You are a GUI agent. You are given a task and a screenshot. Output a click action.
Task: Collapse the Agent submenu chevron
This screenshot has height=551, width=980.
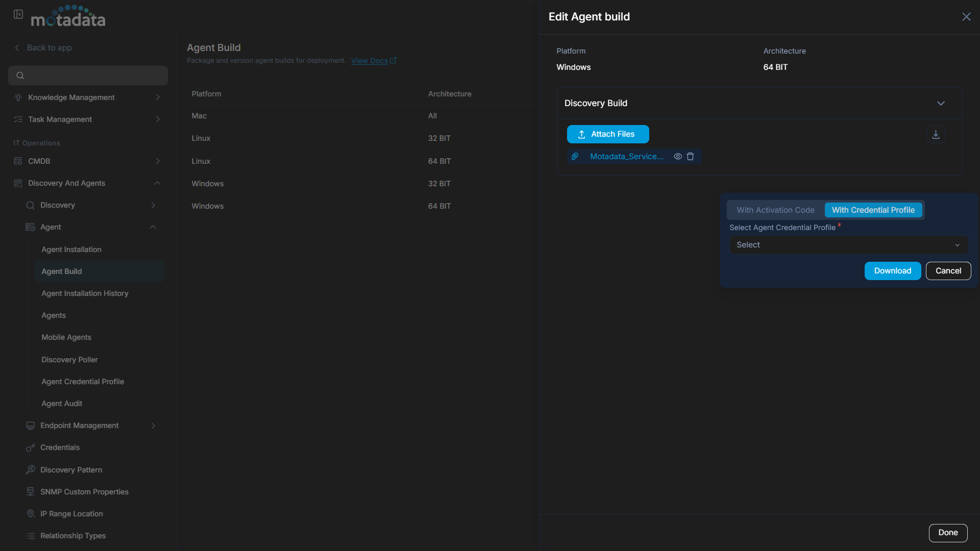click(x=153, y=227)
